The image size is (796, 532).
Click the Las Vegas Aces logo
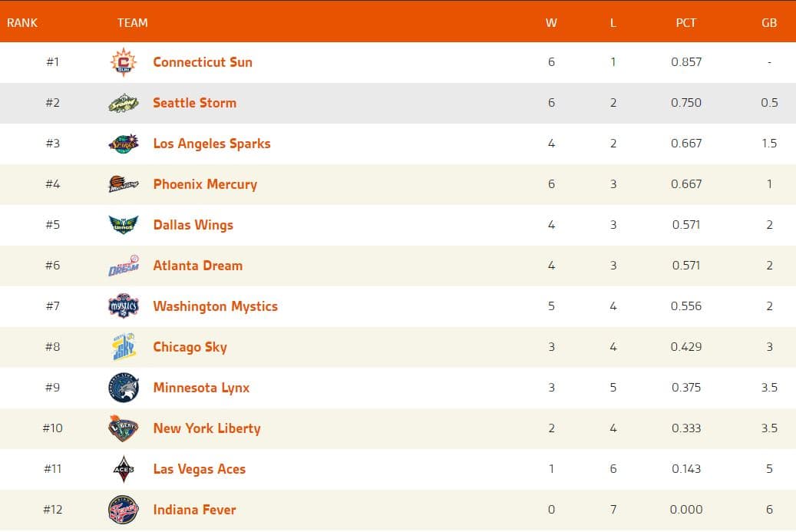pos(124,469)
